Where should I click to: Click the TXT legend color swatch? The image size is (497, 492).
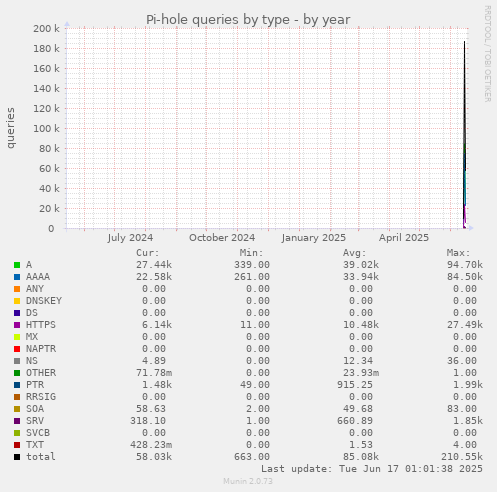point(17,445)
